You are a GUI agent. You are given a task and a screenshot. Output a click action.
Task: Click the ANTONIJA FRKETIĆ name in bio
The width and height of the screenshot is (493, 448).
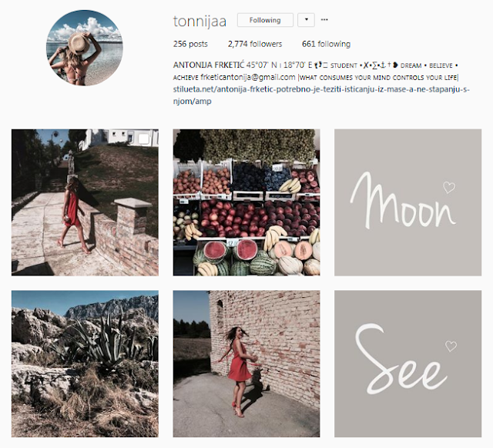click(x=209, y=65)
